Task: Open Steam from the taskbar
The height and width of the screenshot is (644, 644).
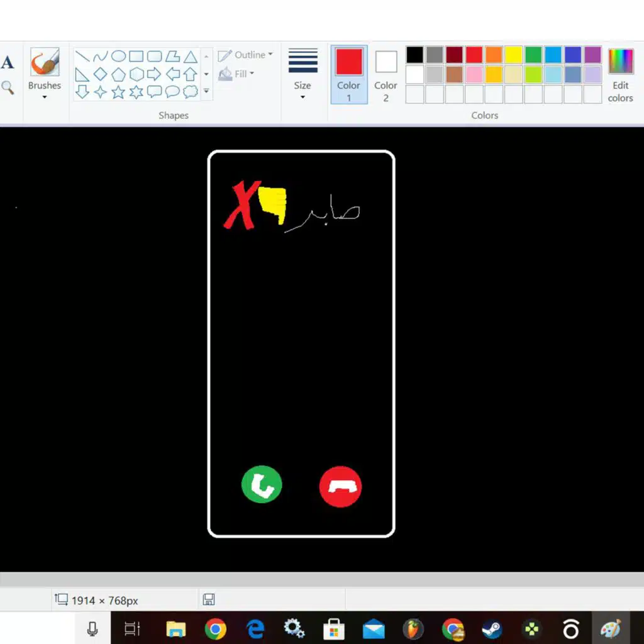Action: tap(492, 629)
